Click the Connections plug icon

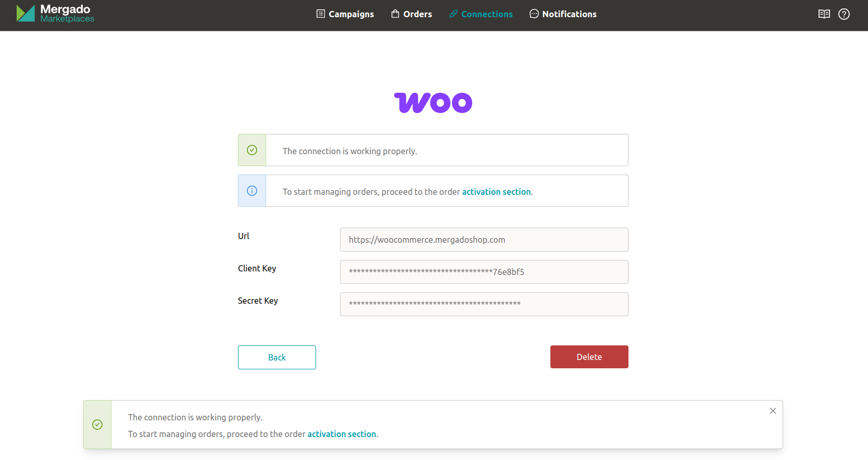click(x=453, y=14)
